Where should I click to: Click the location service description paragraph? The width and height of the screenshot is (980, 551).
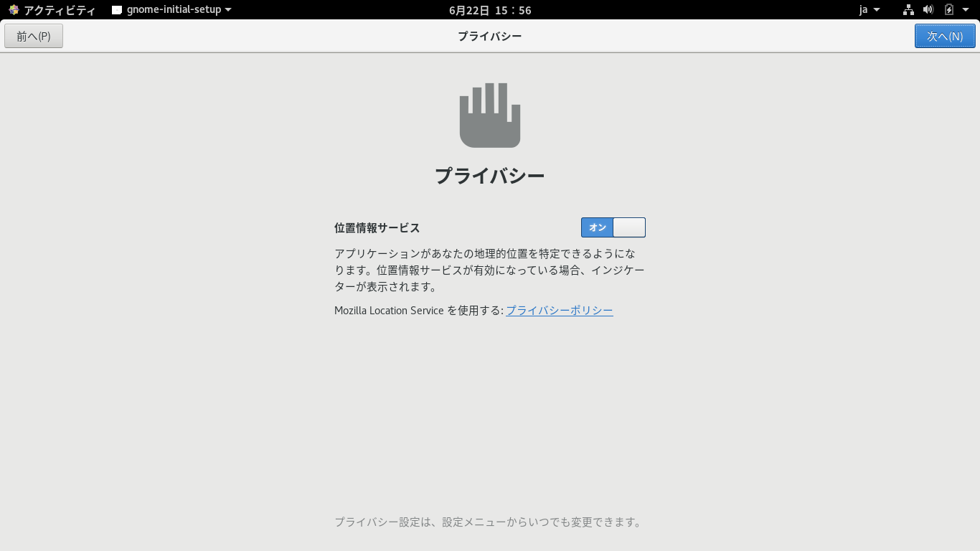[x=490, y=270]
